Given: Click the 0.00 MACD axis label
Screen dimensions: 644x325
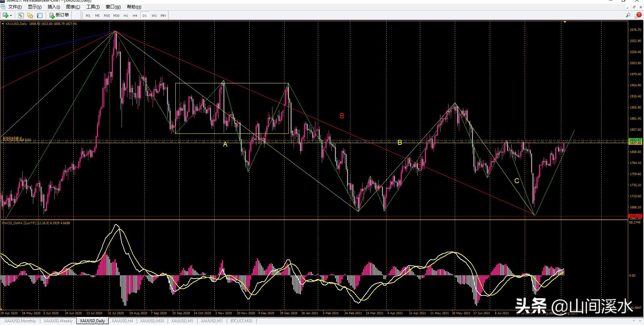Looking at the screenshot, I should pyautogui.click(x=632, y=276).
